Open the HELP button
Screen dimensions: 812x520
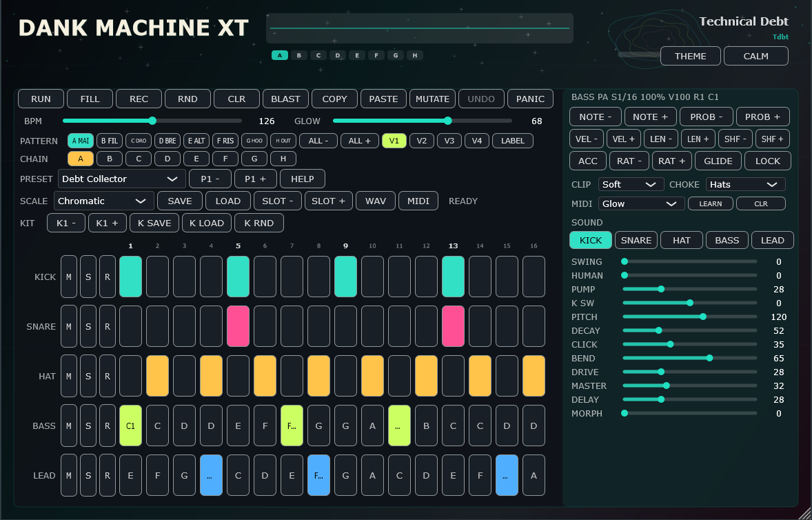point(303,179)
